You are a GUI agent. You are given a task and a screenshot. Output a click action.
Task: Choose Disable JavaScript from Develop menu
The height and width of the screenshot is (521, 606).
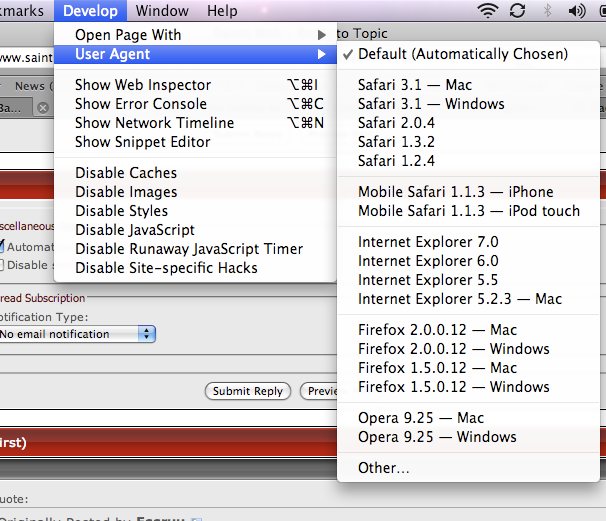click(x=135, y=230)
